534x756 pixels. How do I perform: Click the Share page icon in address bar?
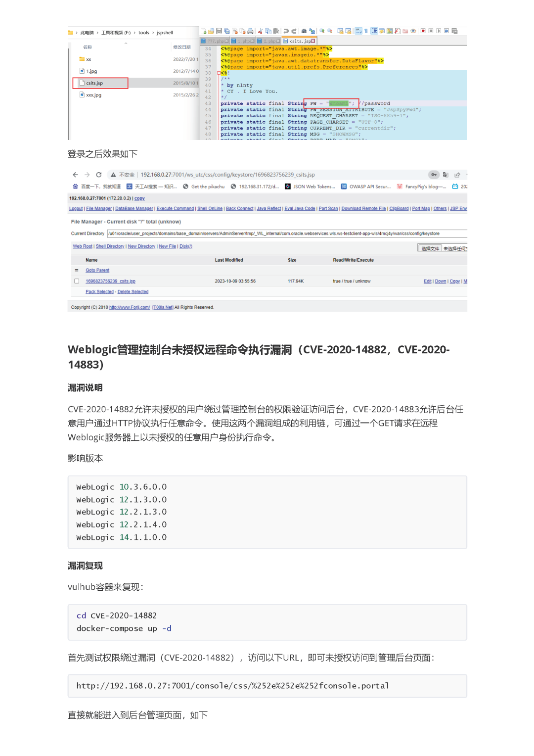click(457, 175)
